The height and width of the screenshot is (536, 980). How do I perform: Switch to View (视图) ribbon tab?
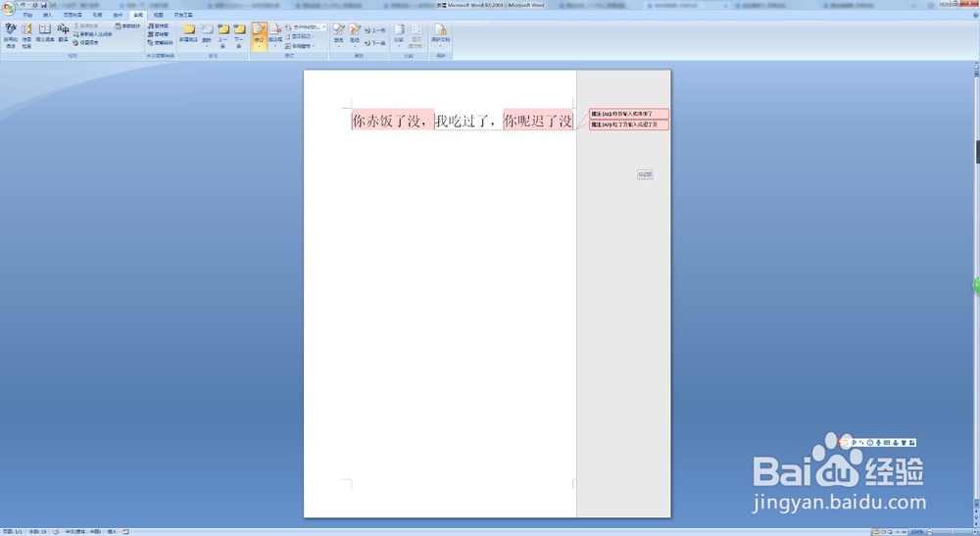point(158,15)
